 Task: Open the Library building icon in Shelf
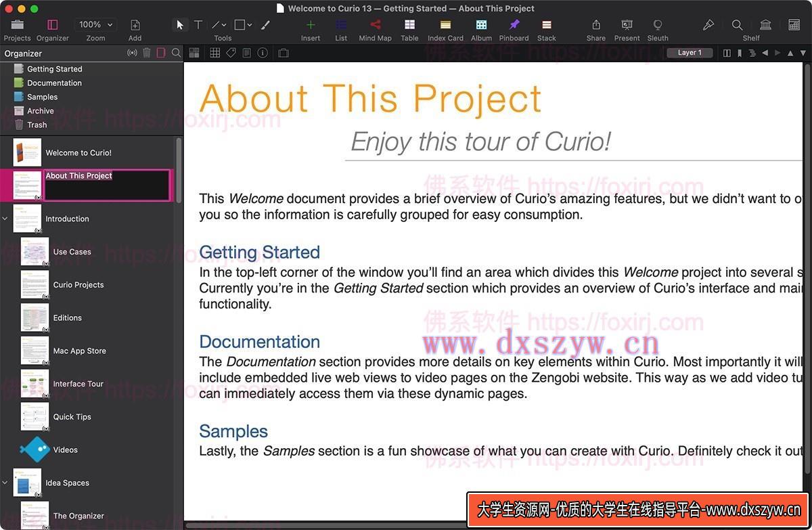pos(765,25)
